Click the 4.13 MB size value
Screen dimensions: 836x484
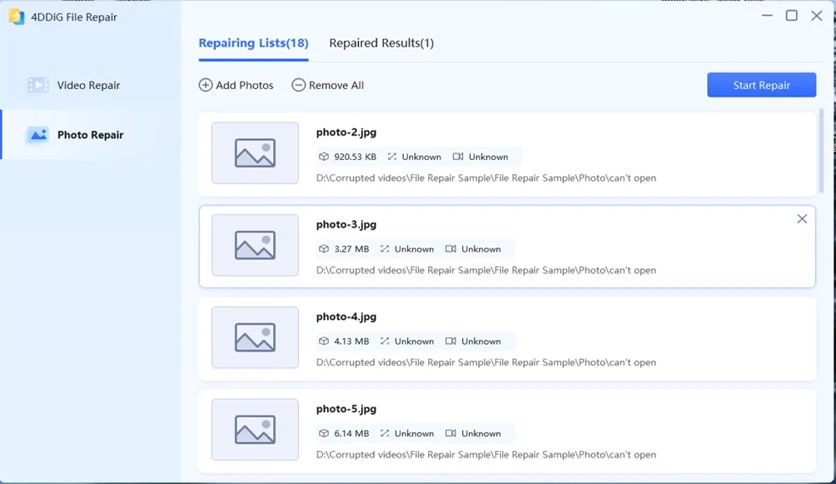point(351,341)
